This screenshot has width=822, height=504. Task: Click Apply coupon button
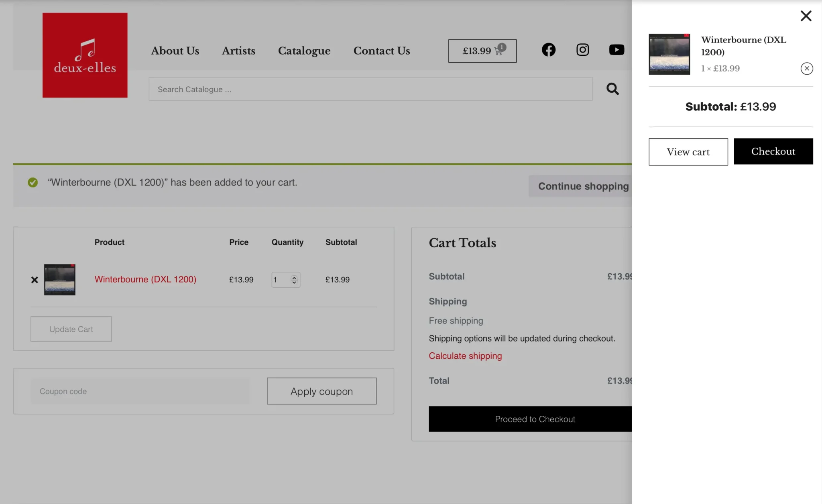click(322, 391)
